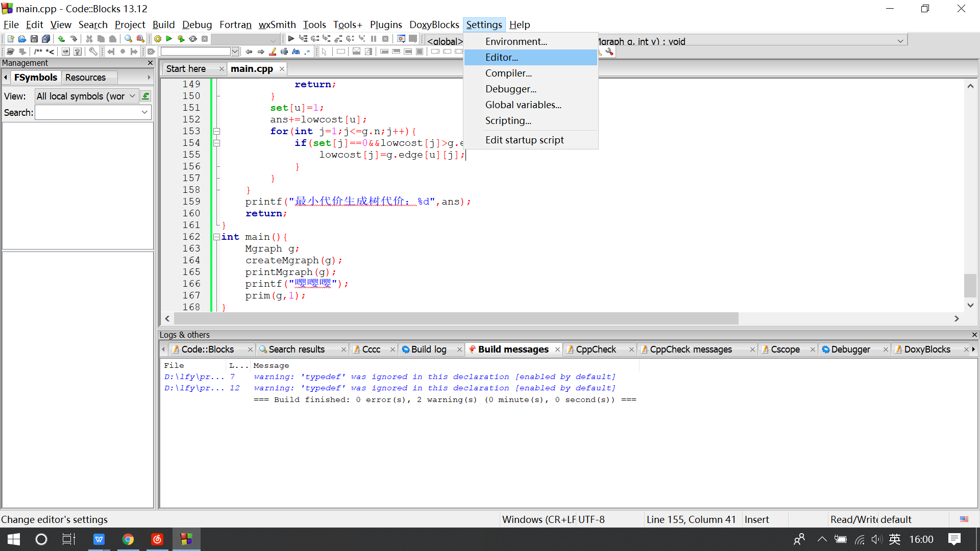
Task: Toggle the for-loop fold at line 153
Action: (216, 131)
